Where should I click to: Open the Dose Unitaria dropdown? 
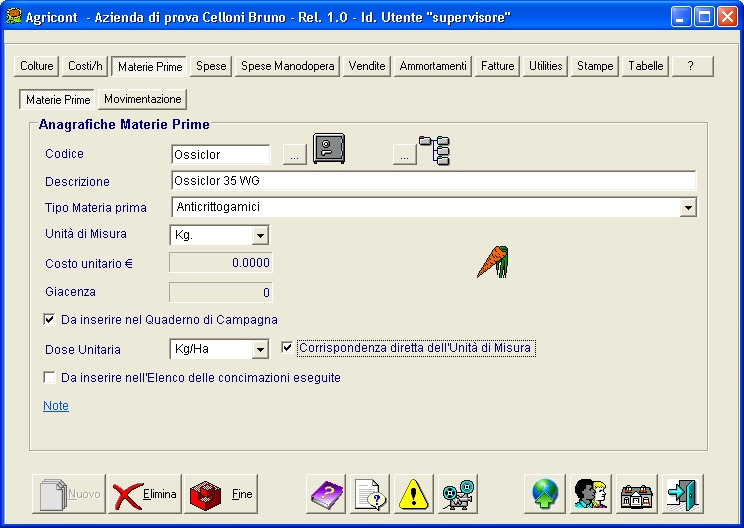[260, 349]
